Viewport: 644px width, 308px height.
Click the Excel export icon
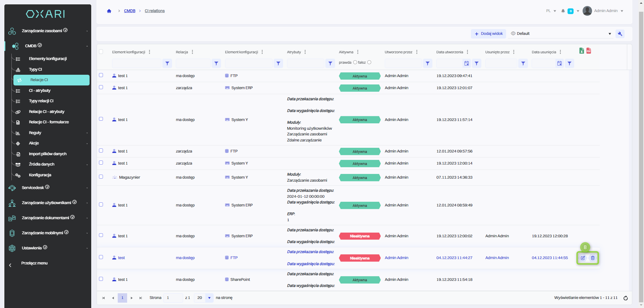click(582, 51)
